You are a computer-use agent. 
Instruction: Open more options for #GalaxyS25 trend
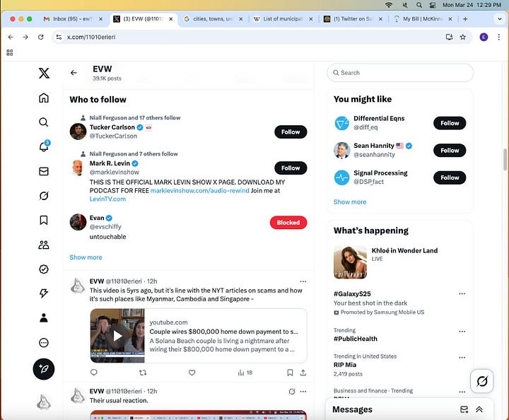[462, 293]
